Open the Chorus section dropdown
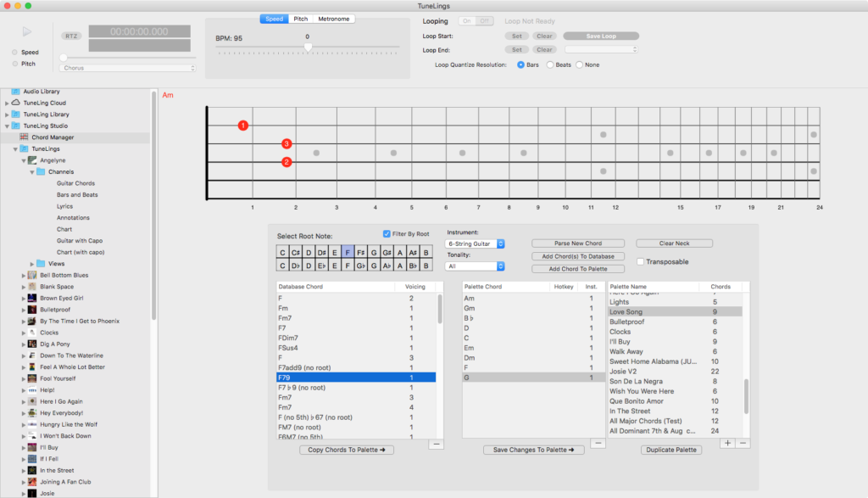Screen dimensions: 868x498 click(127, 68)
